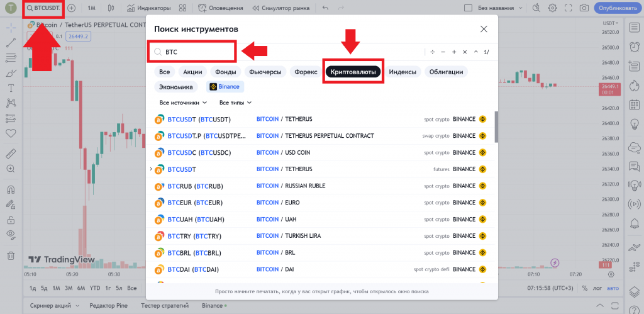Expand the Все источники dropdown

(x=183, y=103)
